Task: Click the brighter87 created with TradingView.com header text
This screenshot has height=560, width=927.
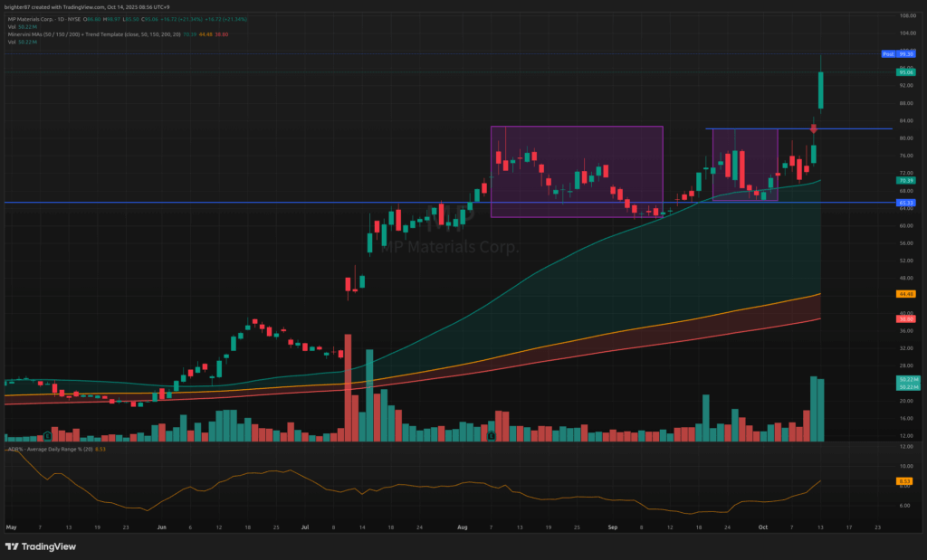Action: coord(86,6)
